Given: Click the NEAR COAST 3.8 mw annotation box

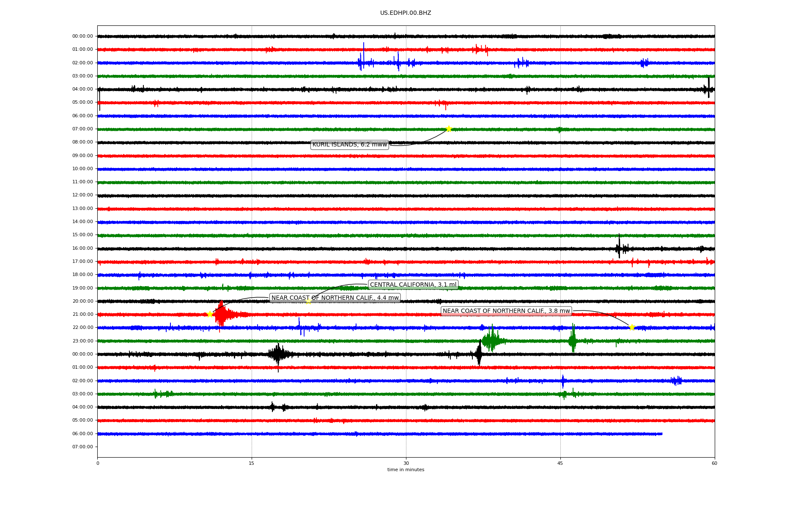Looking at the screenshot, I should click(x=506, y=311).
